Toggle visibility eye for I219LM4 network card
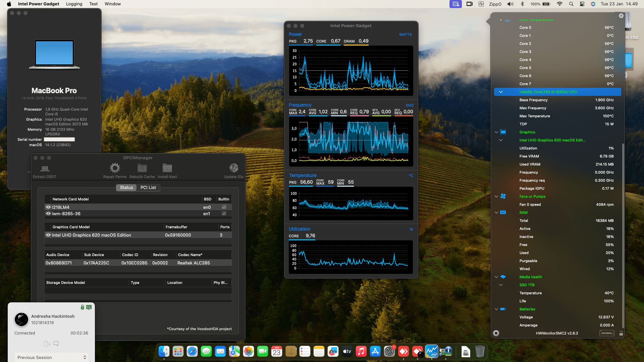 [48, 207]
